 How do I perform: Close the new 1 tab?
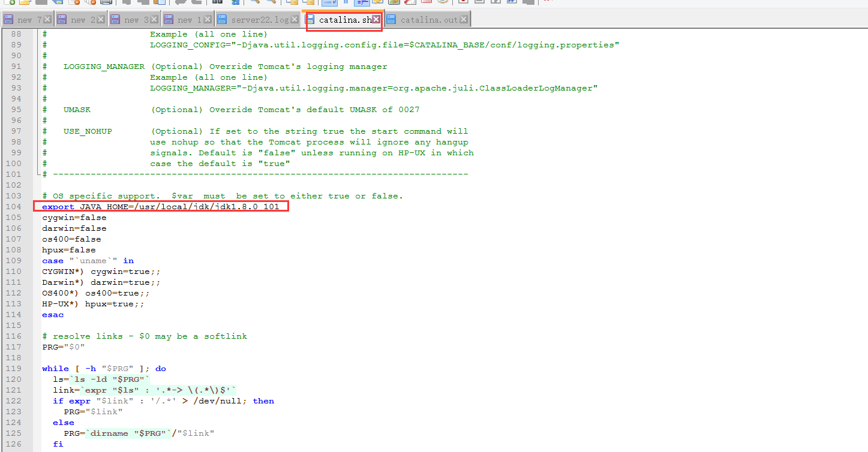(x=208, y=20)
